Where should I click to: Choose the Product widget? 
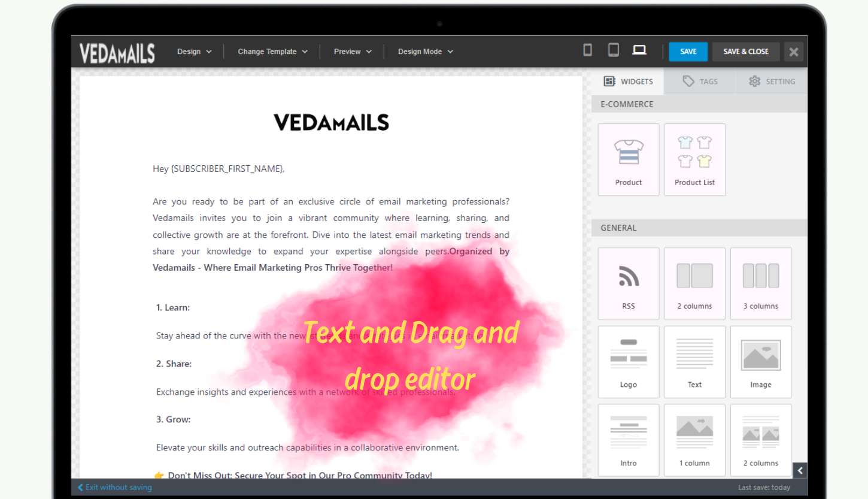point(629,160)
